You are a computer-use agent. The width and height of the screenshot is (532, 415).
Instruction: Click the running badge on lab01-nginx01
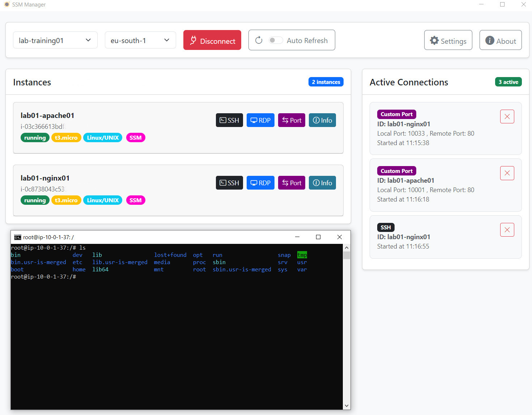click(x=35, y=200)
